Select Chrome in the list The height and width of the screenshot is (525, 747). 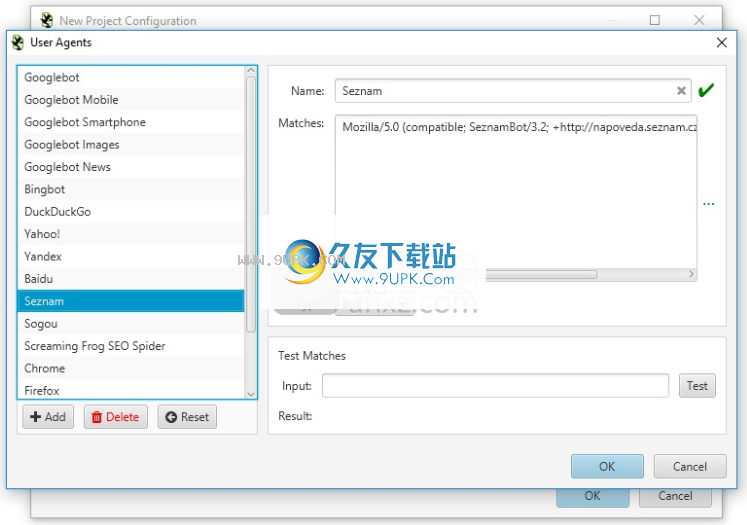[x=131, y=368]
